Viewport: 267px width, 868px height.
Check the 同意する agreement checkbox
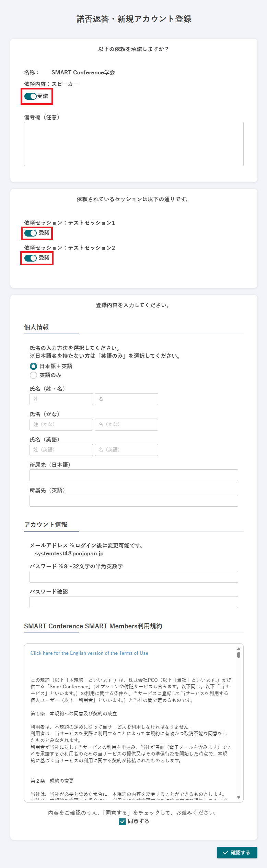point(123,821)
